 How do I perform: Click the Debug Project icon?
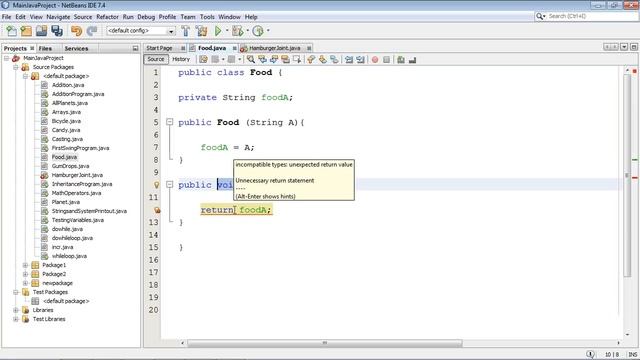[x=238, y=31]
